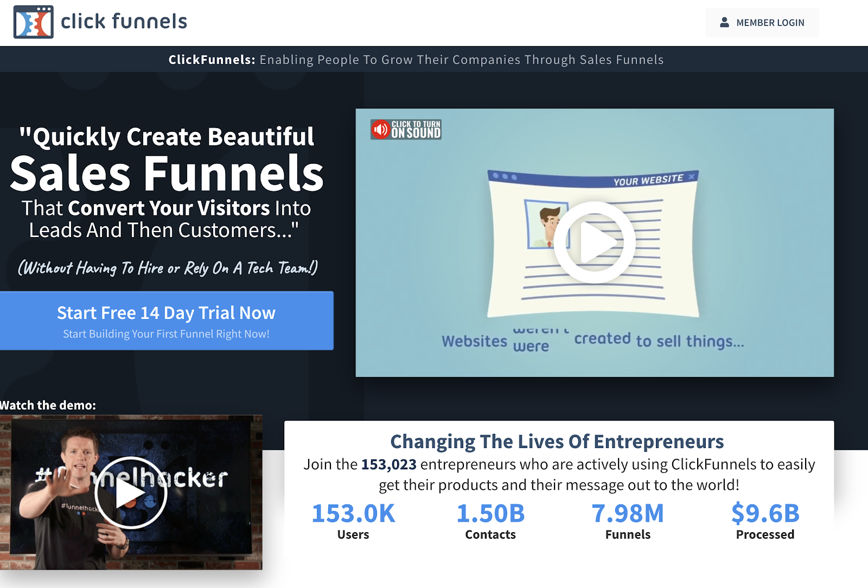The width and height of the screenshot is (868, 588).
Task: Play the funnelhacker demo video
Action: (131, 493)
